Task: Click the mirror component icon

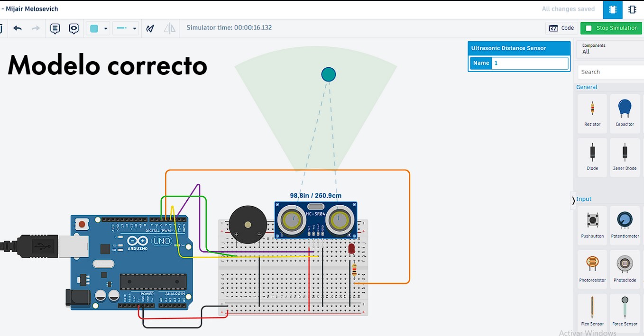Action: point(169,28)
